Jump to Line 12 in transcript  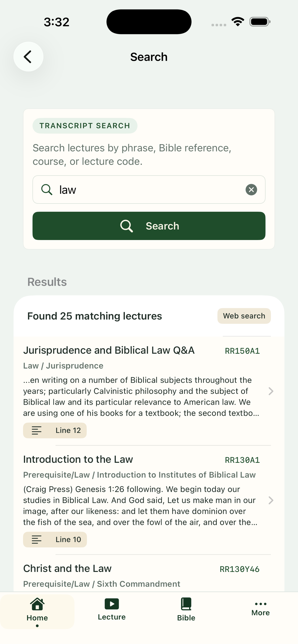pyautogui.click(x=55, y=430)
